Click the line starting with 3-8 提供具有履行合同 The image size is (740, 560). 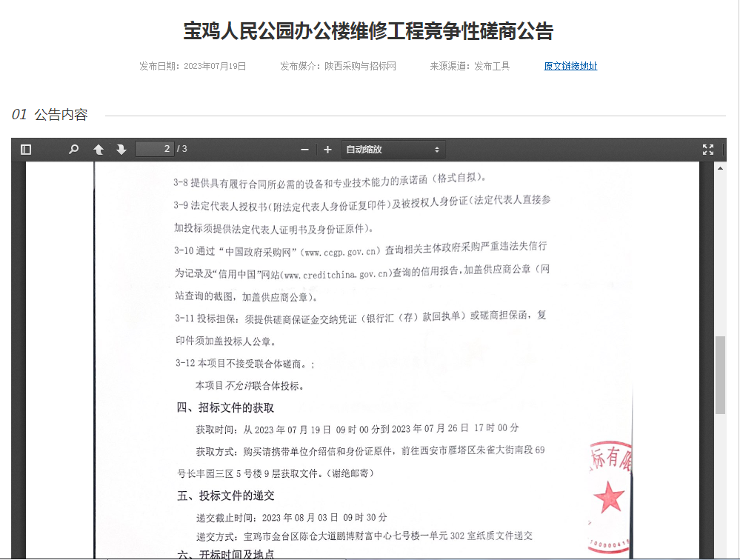point(330,180)
